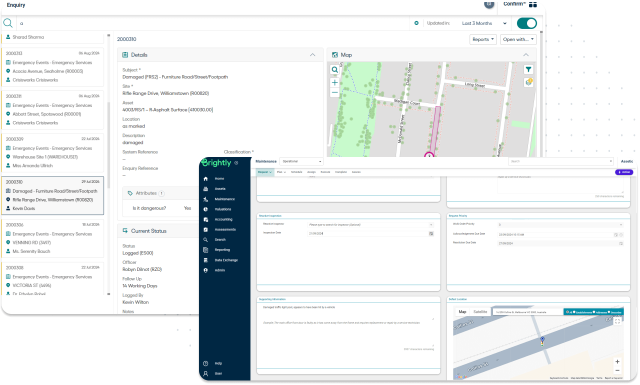Open Assets in Brightly sidebar

click(x=220, y=189)
